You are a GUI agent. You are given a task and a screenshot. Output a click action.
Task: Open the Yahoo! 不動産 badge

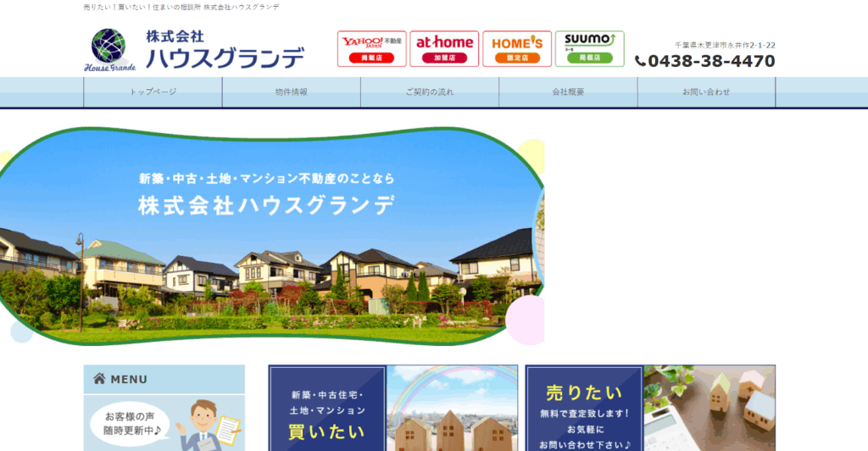pos(371,48)
